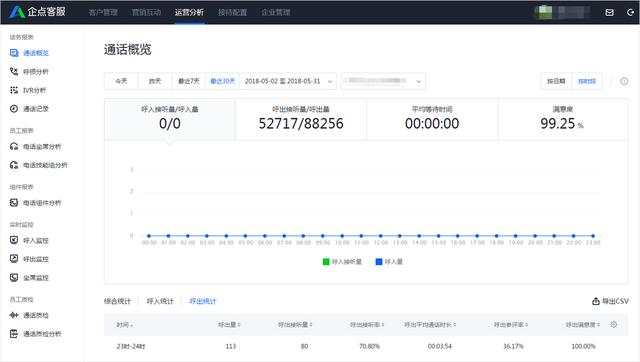Screen dimensions: 640x362
Task: Filter by 最近30天
Action: (223, 81)
